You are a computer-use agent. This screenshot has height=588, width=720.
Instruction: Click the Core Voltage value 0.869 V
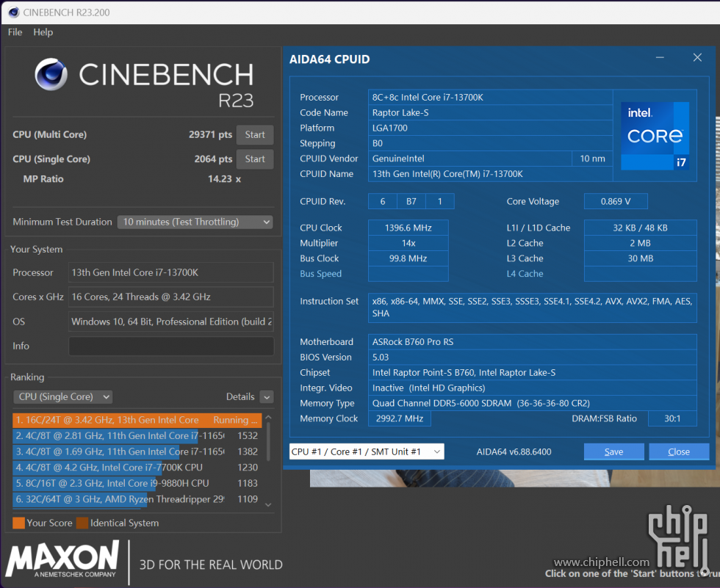[x=616, y=201]
